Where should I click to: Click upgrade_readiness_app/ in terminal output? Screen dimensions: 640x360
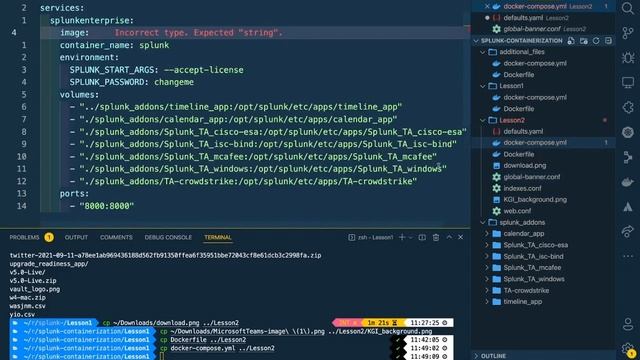(x=49, y=264)
